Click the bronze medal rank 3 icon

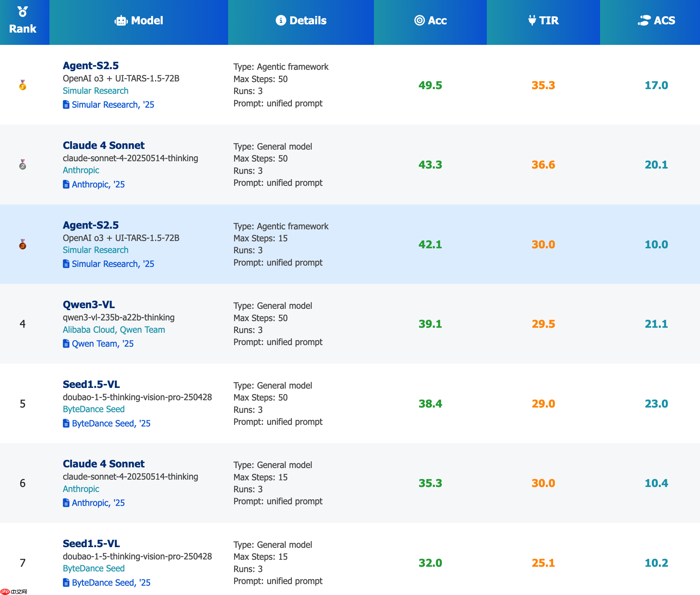[23, 245]
